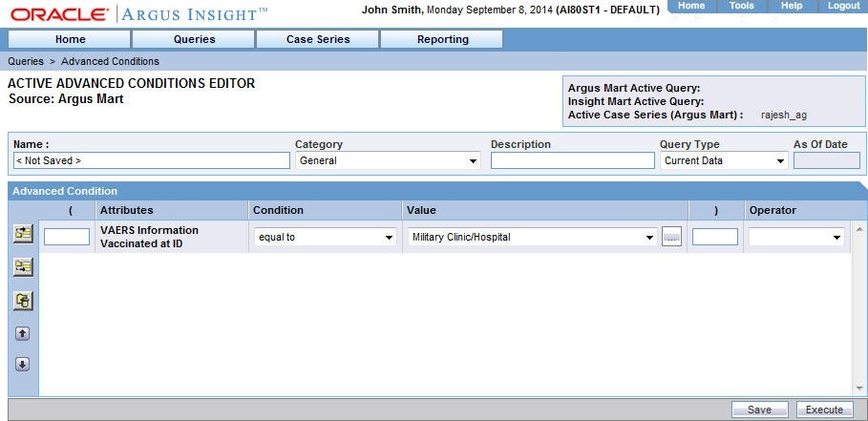Click the Name field showing Not Saved
Viewport: 868px width, 421px height.
click(151, 161)
